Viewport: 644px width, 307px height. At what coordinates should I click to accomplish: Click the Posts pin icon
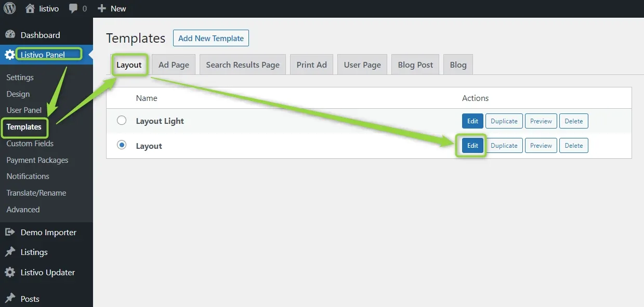[10, 299]
